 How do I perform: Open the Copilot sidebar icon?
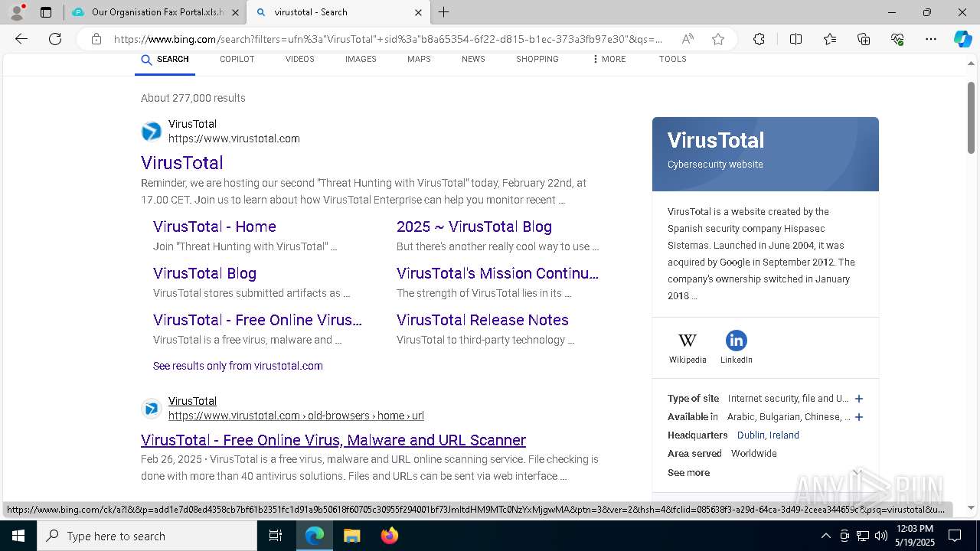click(x=962, y=39)
